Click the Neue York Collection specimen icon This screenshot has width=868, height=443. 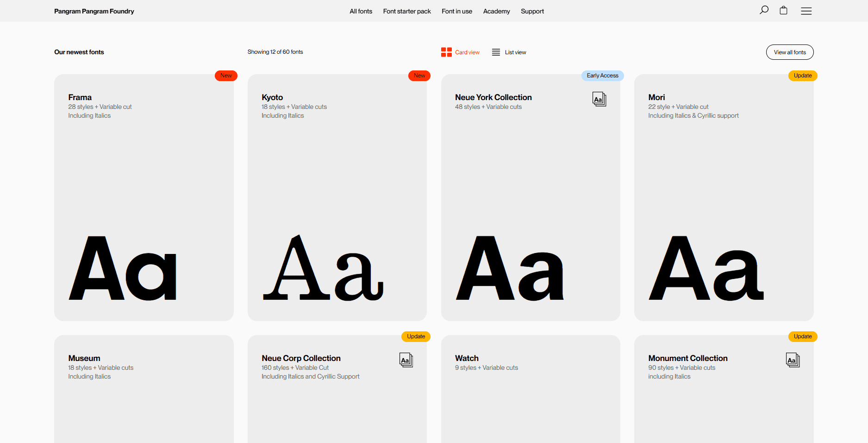599,99
